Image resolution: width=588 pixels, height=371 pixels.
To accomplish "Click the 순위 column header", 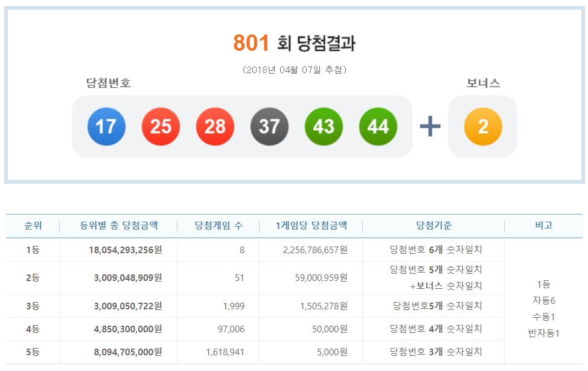I will [x=33, y=226].
